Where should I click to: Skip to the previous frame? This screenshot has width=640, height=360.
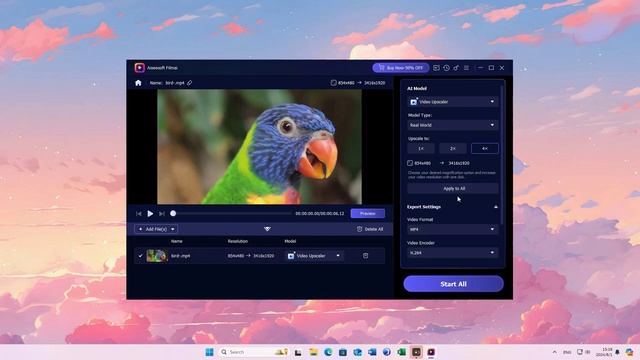click(139, 213)
